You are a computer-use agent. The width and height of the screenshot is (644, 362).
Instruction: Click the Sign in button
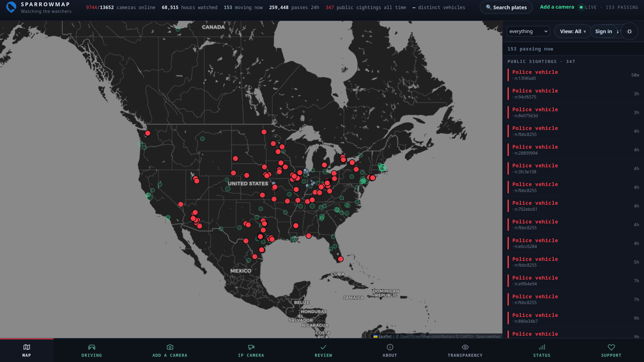pos(604,31)
